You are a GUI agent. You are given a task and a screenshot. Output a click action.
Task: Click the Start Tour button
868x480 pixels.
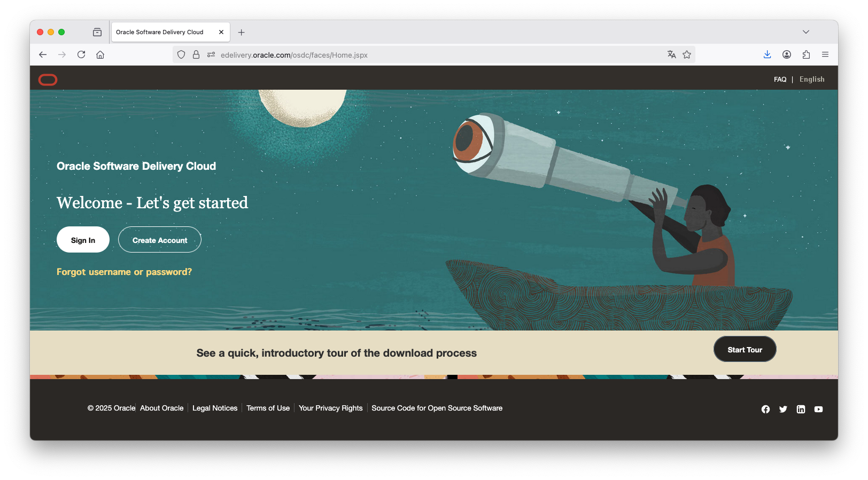coord(745,349)
